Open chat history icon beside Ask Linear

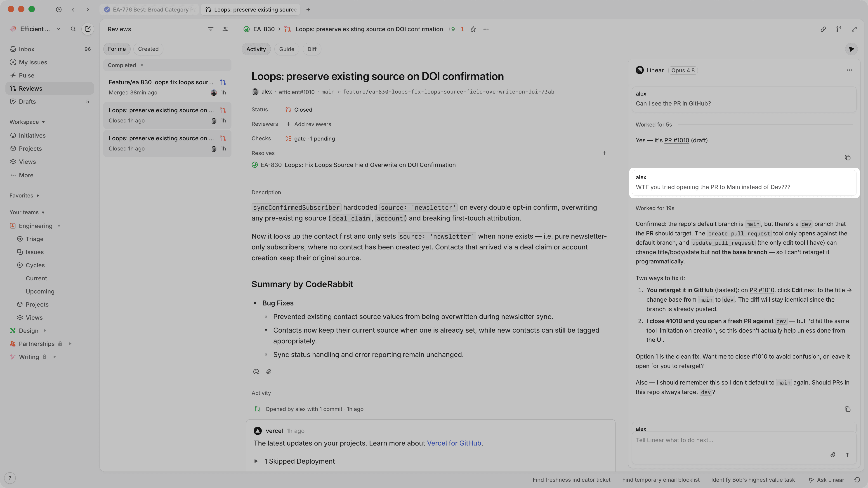coord(857,480)
